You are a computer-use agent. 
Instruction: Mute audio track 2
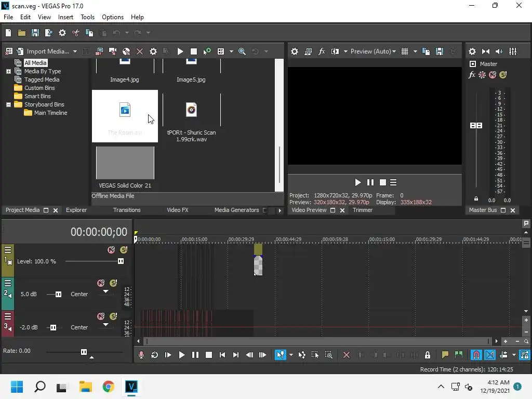[x=101, y=283]
